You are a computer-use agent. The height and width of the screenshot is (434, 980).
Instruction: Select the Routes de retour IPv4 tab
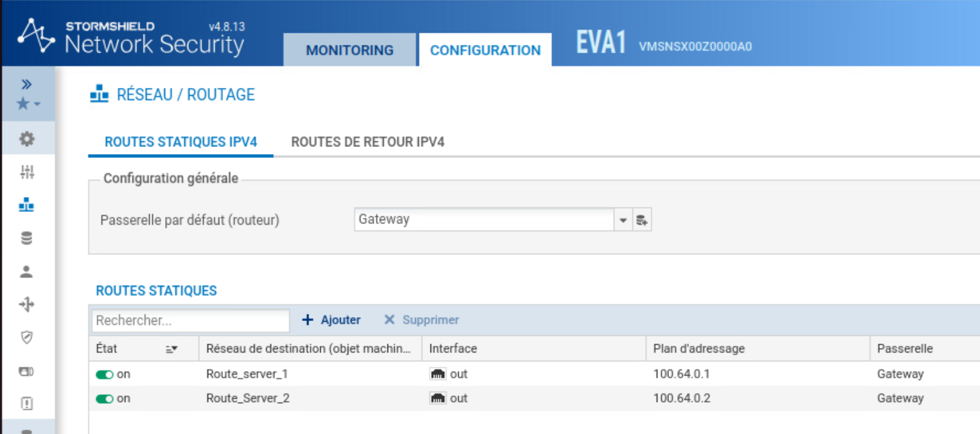coord(368,142)
